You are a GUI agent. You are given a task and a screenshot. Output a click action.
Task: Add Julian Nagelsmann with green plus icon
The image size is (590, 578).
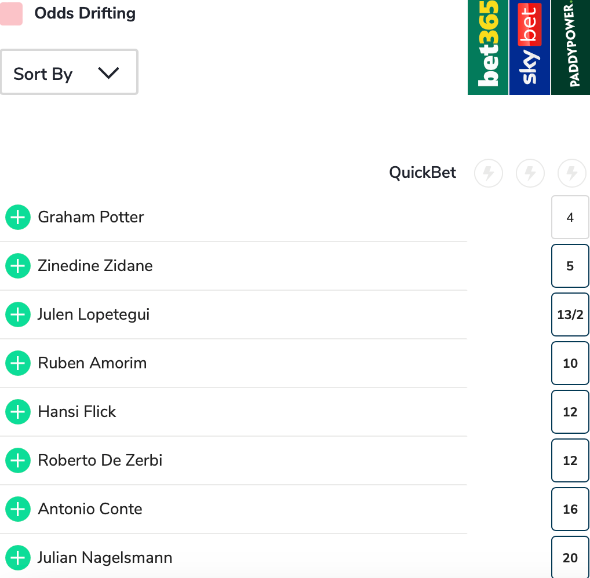[x=18, y=558]
